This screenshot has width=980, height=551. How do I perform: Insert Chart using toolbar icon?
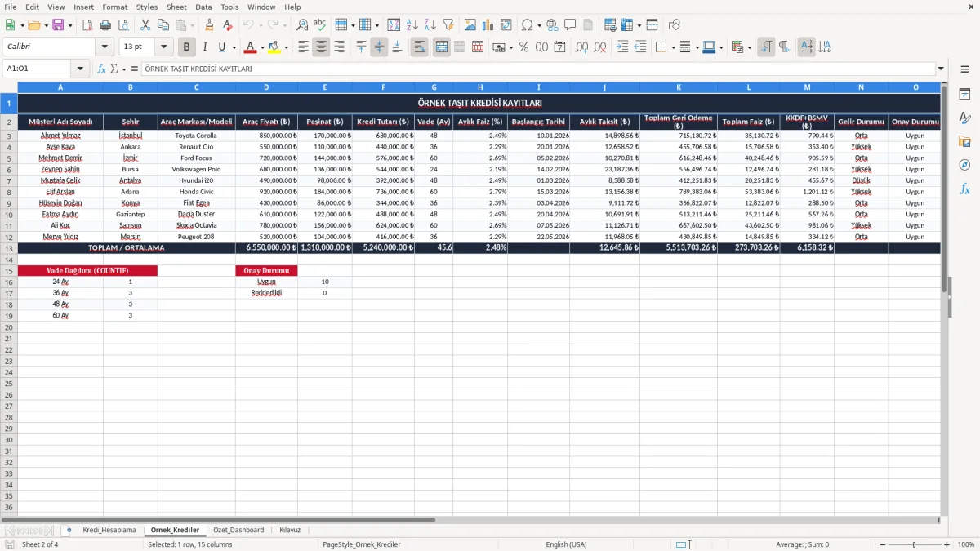pos(488,25)
